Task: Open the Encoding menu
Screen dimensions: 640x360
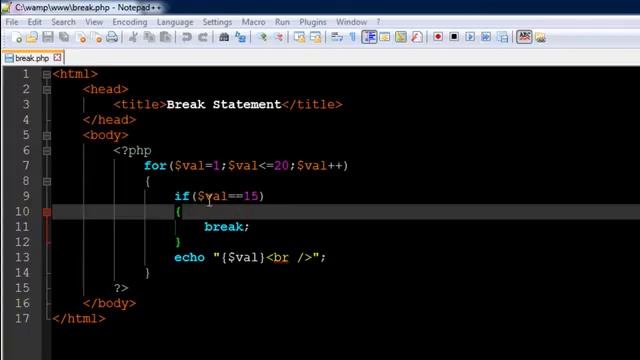Action: 130,22
